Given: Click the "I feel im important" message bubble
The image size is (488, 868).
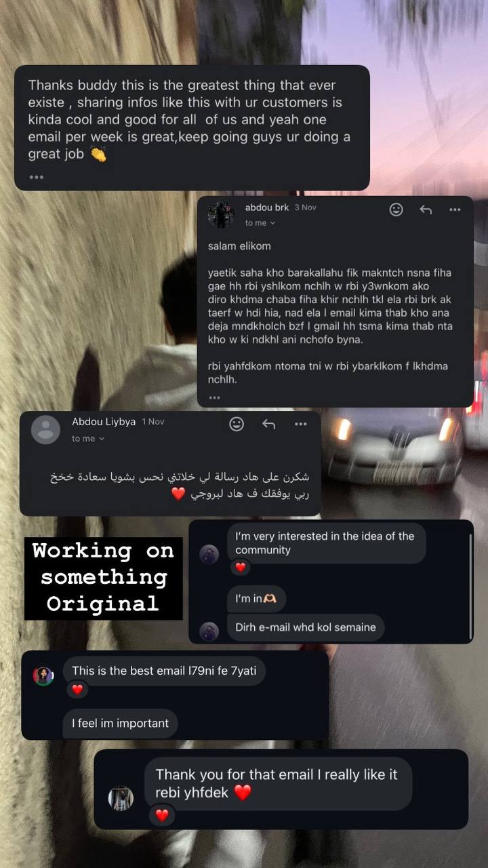Looking at the screenshot, I should point(121,724).
